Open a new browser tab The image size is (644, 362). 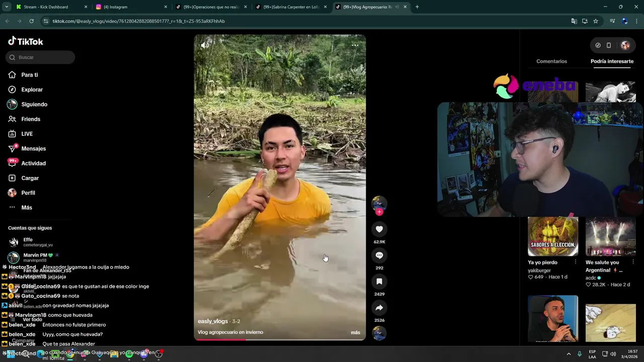click(x=417, y=7)
